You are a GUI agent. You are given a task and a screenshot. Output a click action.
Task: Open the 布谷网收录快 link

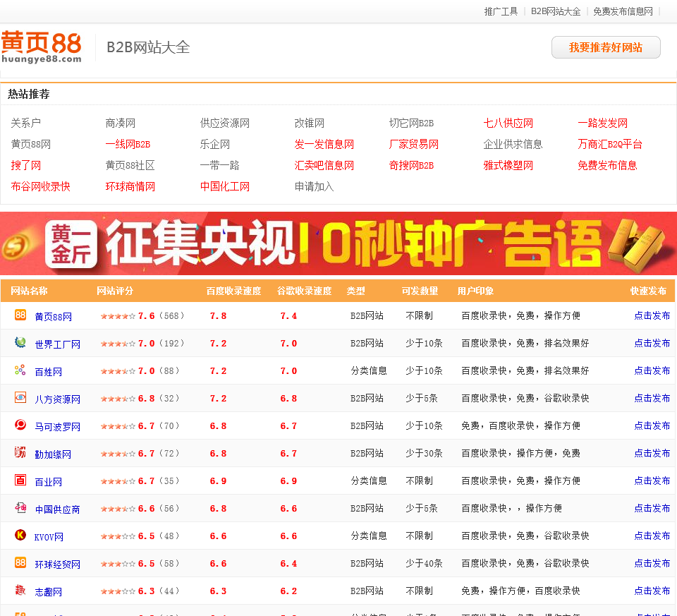point(41,186)
